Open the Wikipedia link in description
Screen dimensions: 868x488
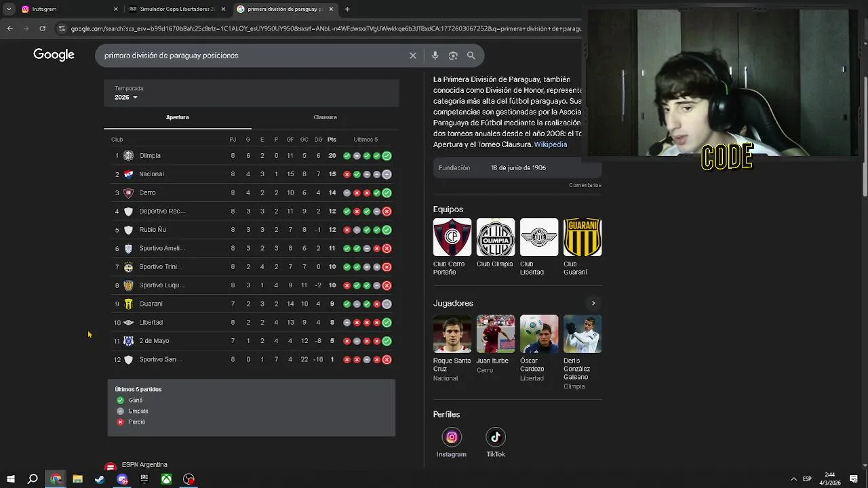tap(550, 144)
